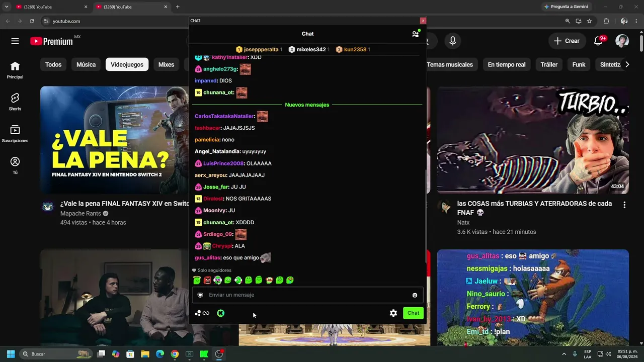Focus the Chrome address bar URL
Screen dimensions: 644x362
tap(66, 21)
